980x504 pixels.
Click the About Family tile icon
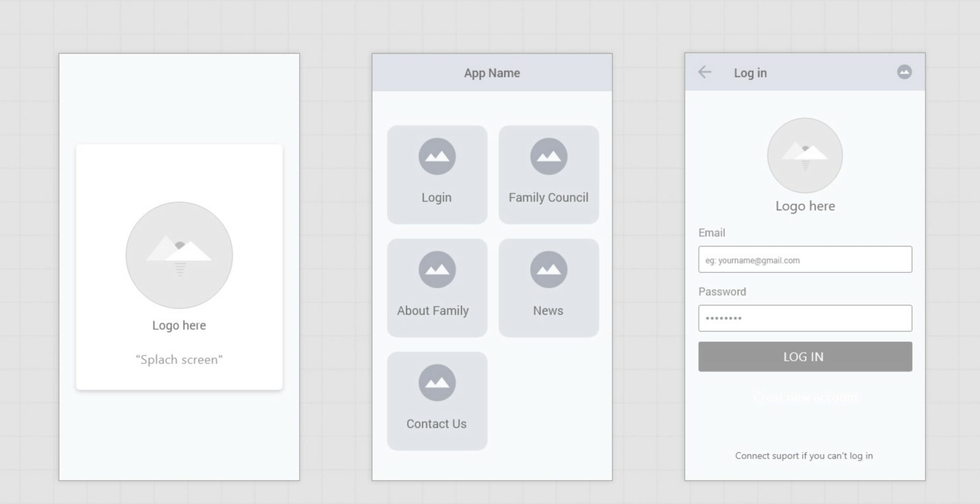click(x=436, y=269)
